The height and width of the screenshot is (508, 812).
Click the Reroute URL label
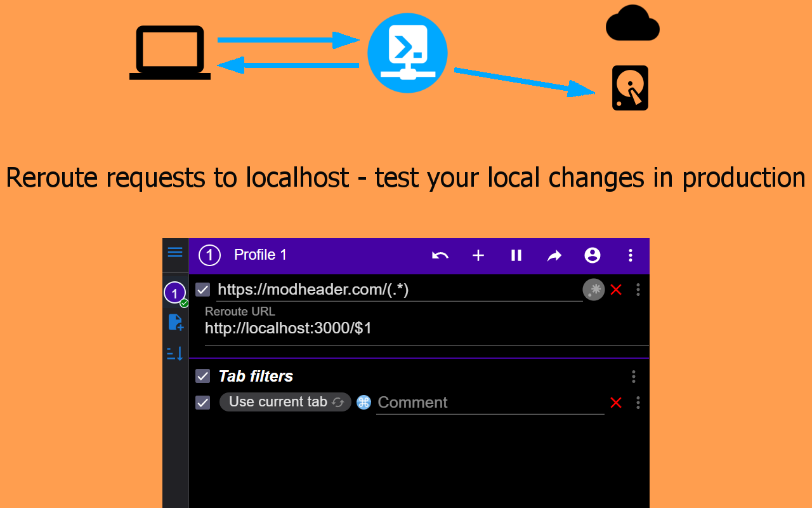point(240,311)
